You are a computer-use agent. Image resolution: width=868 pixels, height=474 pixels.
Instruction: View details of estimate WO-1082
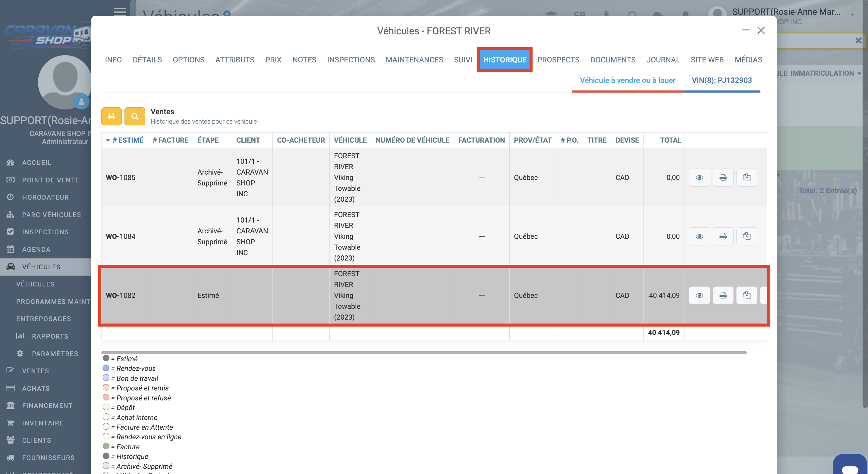699,295
